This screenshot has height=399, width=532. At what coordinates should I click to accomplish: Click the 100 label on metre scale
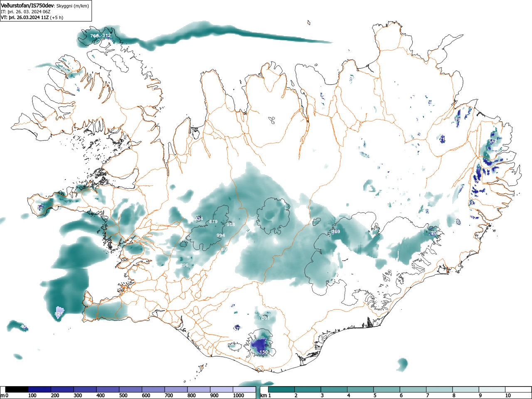pyautogui.click(x=32, y=396)
